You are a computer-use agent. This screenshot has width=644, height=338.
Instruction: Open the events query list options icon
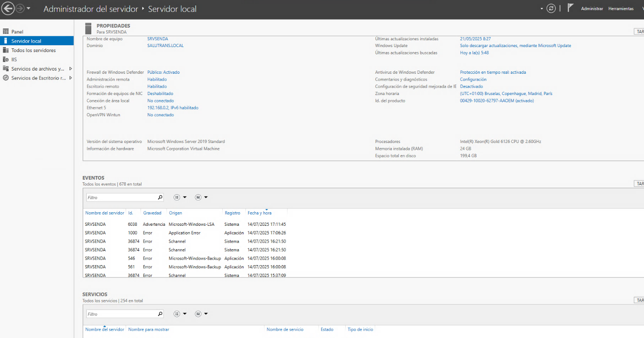click(177, 198)
